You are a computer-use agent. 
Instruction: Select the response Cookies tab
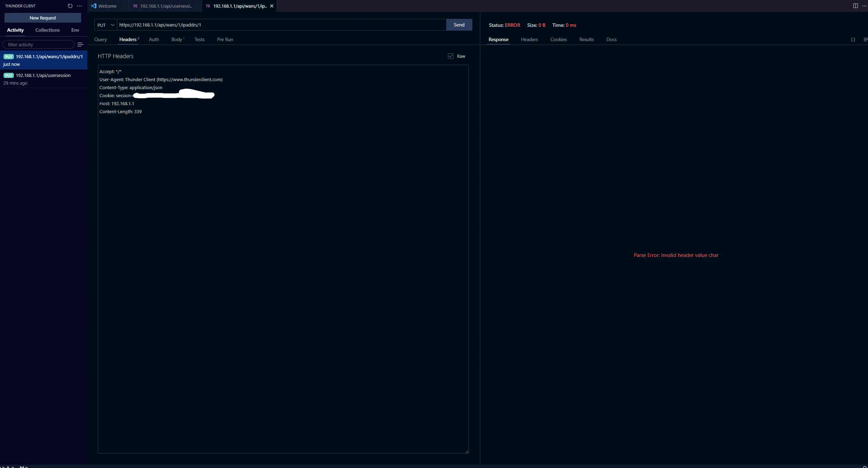pyautogui.click(x=558, y=39)
